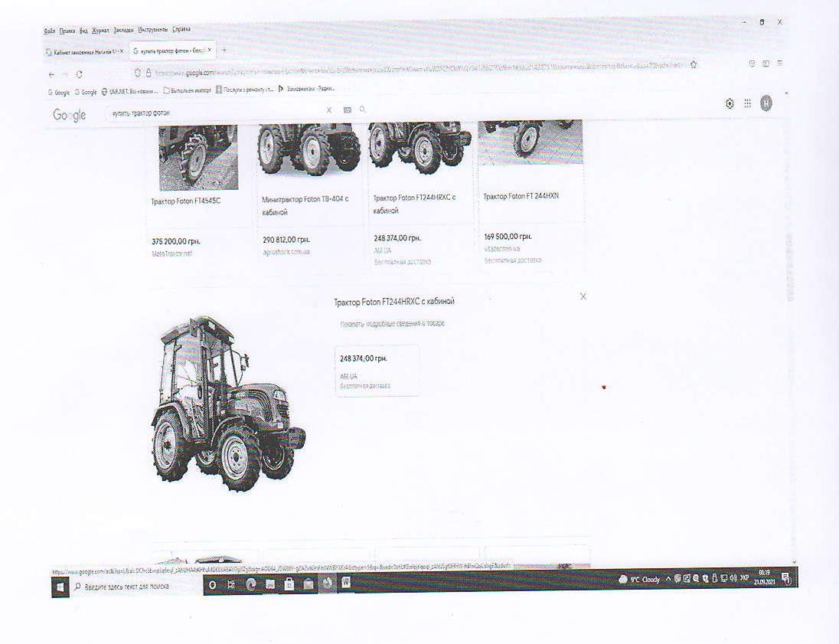Open the Правка menu
The width and height of the screenshot is (839, 644).
(x=67, y=31)
